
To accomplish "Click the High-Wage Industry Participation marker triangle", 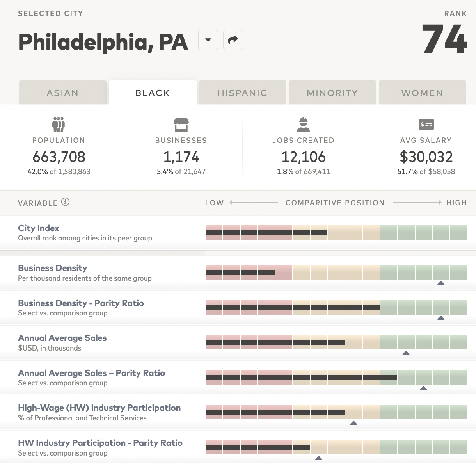I will point(353,423).
